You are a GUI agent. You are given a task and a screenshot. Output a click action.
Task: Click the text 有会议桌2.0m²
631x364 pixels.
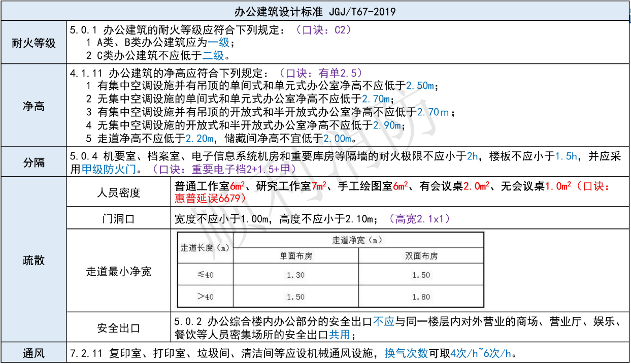454,186
